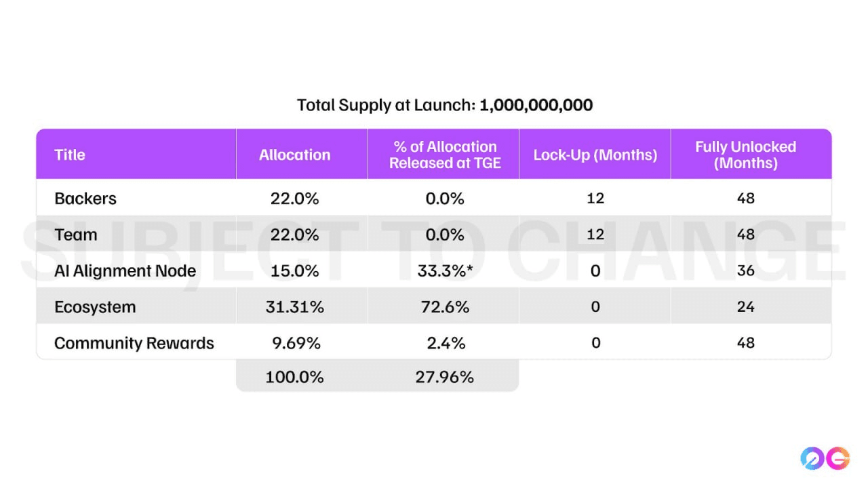Image resolution: width=868 pixels, height=488 pixels.
Task: Click the Lock-Up (Months) column header
Action: (x=595, y=155)
